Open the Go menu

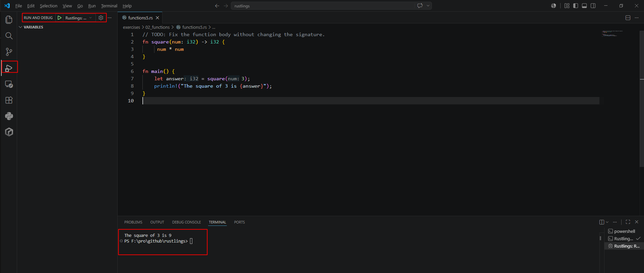coord(80,6)
